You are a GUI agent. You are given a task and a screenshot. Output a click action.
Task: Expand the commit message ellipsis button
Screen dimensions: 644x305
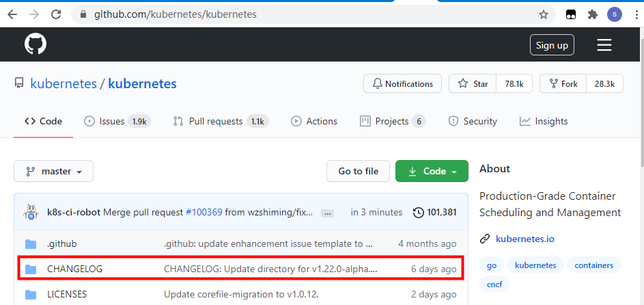(327, 213)
